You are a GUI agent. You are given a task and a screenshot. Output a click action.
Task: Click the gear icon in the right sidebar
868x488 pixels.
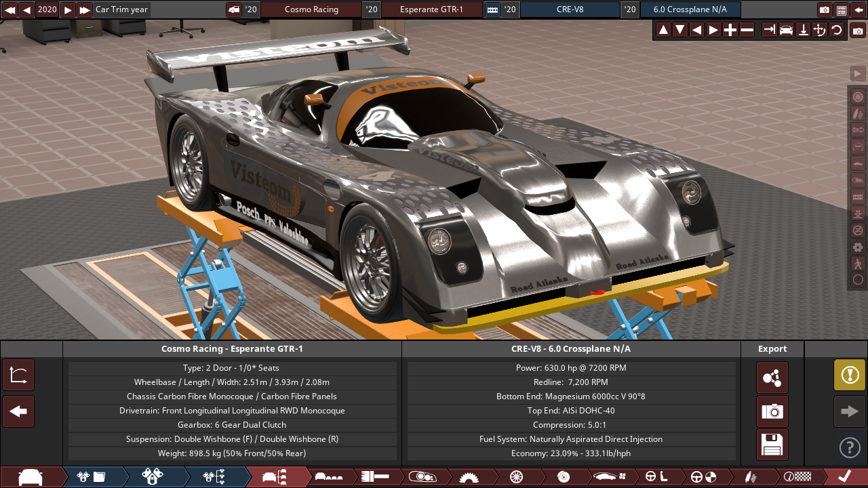click(858, 247)
